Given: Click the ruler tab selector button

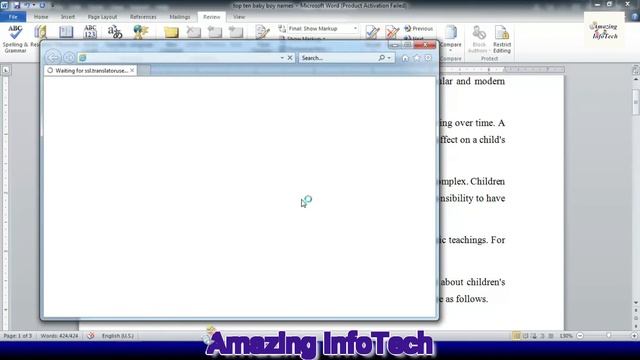Looking at the screenshot, I should coord(5,70).
